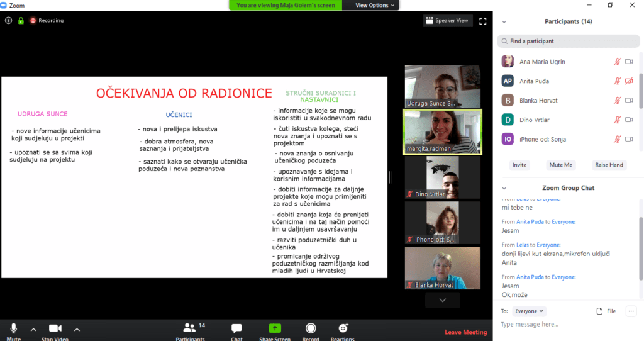Click the IO avatar for iPhone od: Sonja

[508, 139]
